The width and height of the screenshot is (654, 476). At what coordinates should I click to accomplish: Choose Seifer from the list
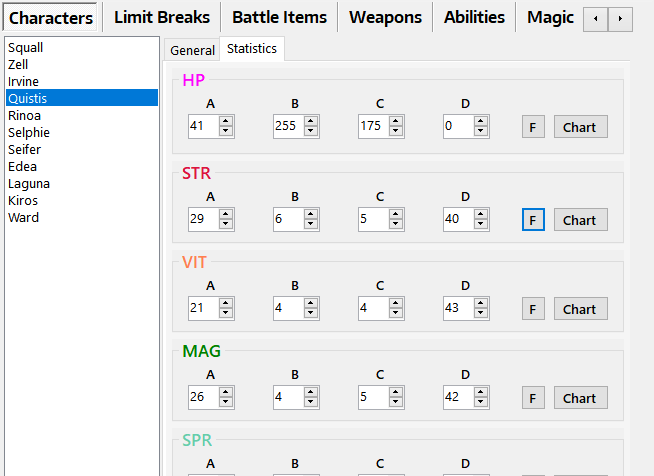click(82, 149)
